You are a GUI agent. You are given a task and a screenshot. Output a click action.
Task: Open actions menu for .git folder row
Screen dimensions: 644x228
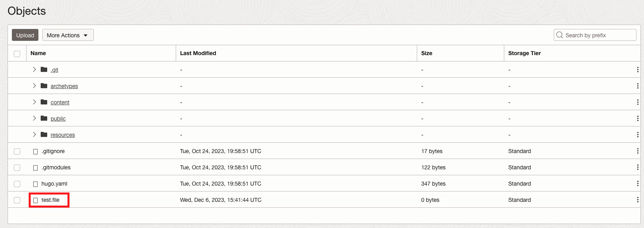tap(637, 70)
